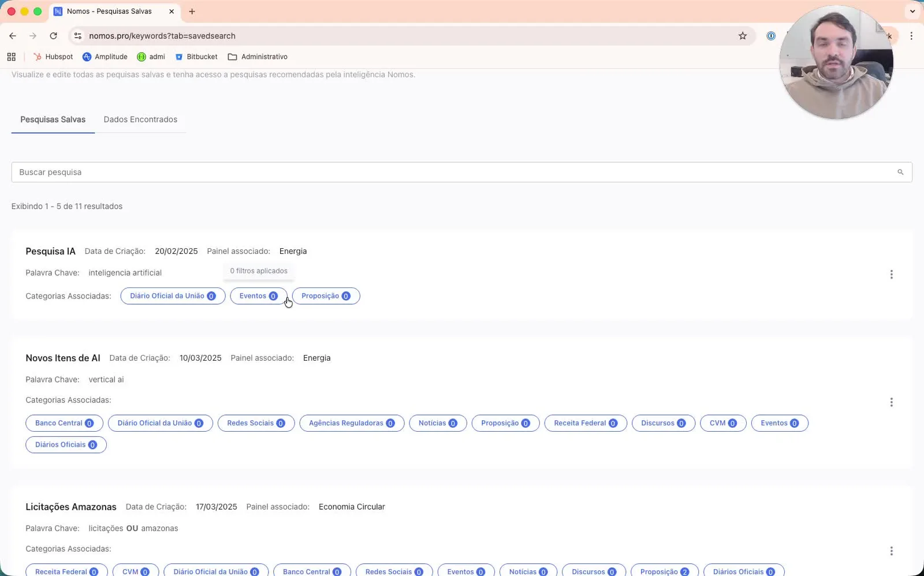The image size is (924, 576).
Task: Open options menu for Licitações Amazonas
Action: pos(891,551)
